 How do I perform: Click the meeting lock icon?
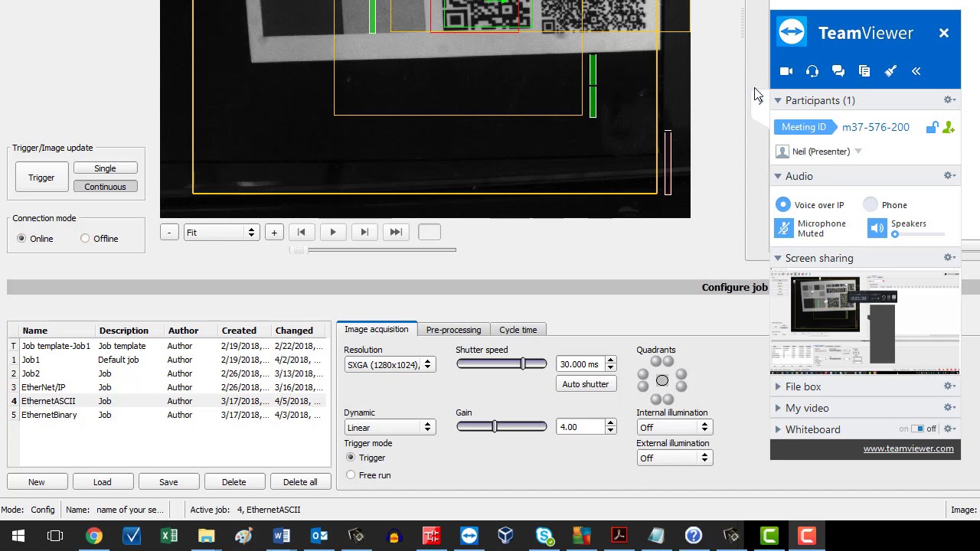pyautogui.click(x=932, y=127)
